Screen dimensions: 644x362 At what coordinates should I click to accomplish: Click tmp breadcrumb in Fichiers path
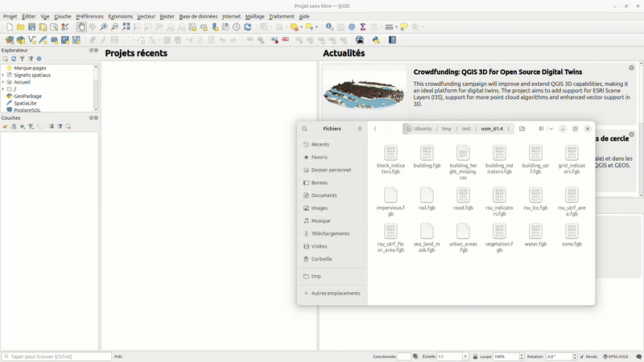(447, 129)
